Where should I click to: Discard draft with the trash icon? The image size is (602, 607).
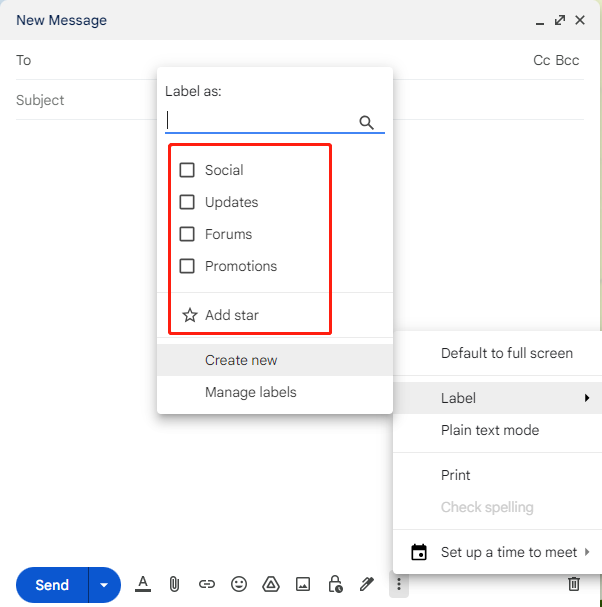[574, 584]
